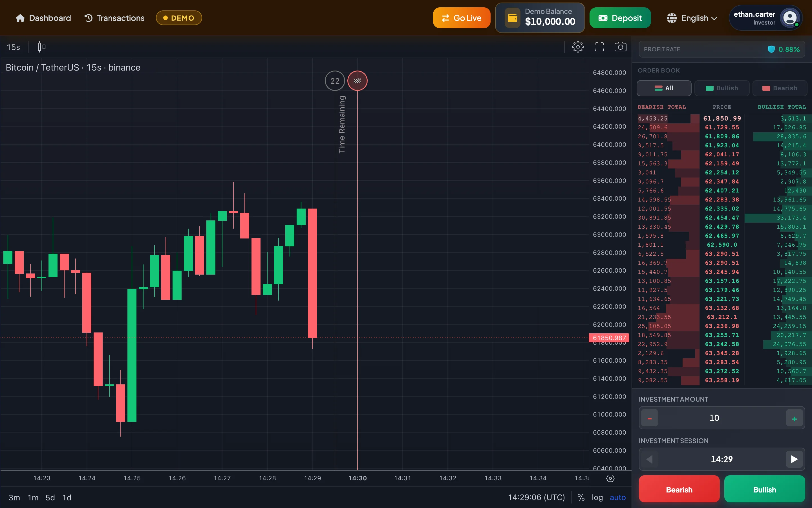Click the profit rate shield icon
812x508 pixels.
coord(771,49)
